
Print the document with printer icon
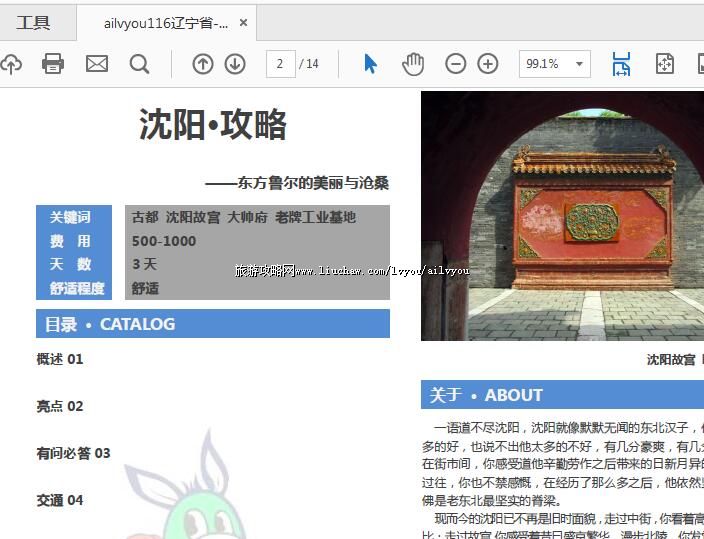53,64
